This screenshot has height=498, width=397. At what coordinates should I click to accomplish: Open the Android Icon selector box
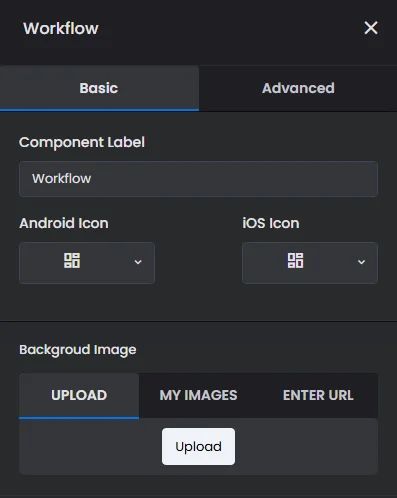coord(87,263)
